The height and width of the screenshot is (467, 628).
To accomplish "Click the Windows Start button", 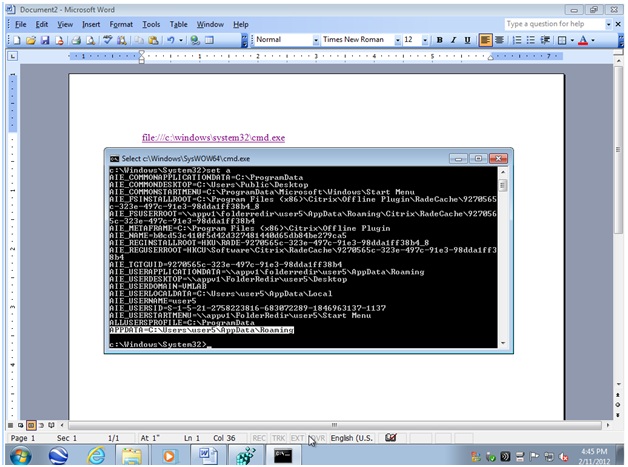I will (x=20, y=455).
